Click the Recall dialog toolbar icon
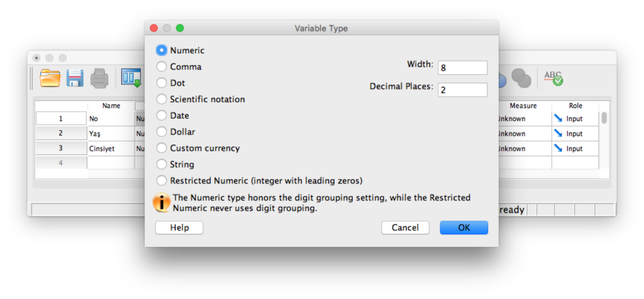The height and width of the screenshot is (299, 644). [131, 78]
